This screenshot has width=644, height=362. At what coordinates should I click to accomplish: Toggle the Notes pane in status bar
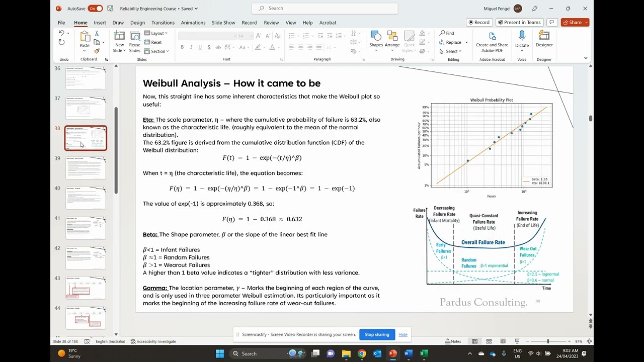[453, 341]
